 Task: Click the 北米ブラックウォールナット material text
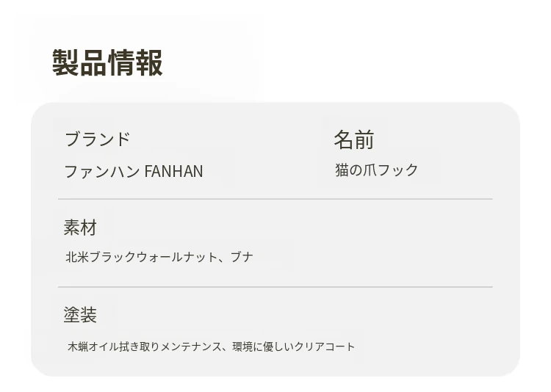[142, 257]
